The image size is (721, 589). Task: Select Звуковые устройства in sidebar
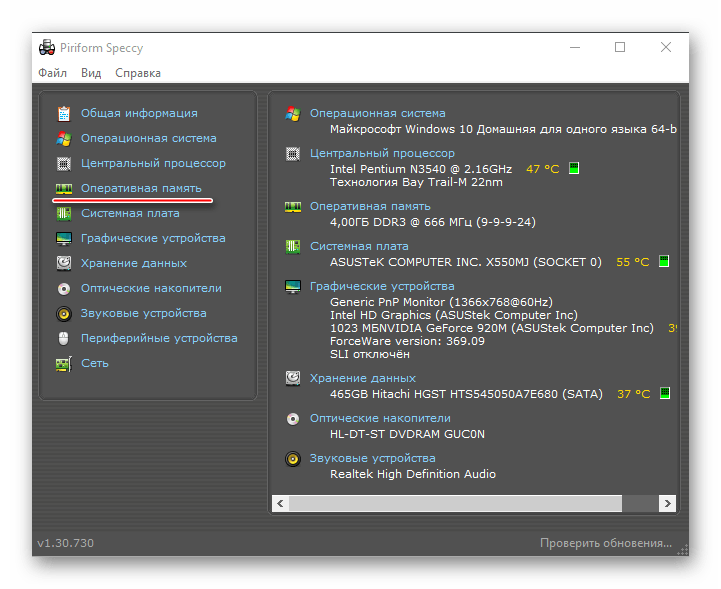pos(143,313)
